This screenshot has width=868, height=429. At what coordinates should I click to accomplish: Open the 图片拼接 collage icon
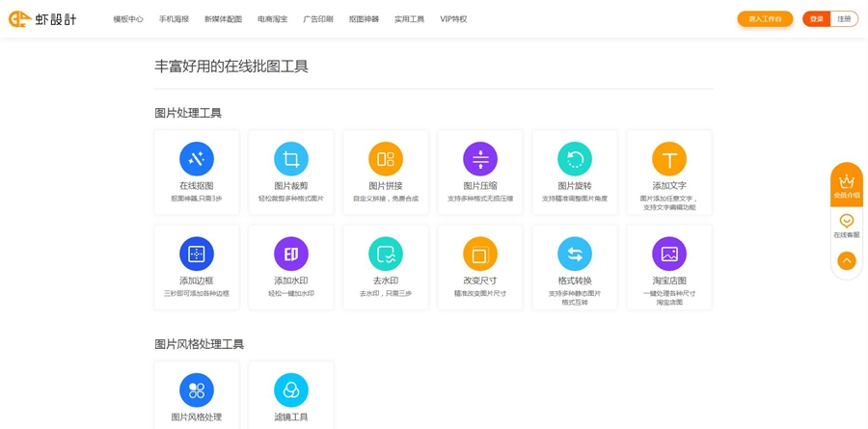(x=386, y=159)
